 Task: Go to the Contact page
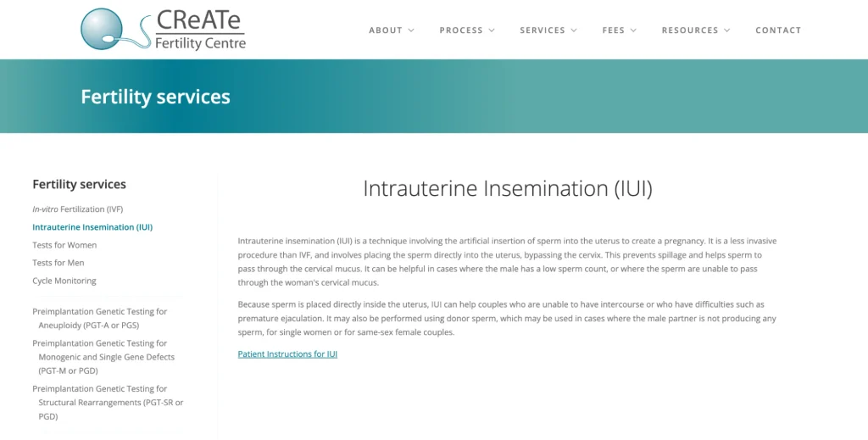(778, 31)
